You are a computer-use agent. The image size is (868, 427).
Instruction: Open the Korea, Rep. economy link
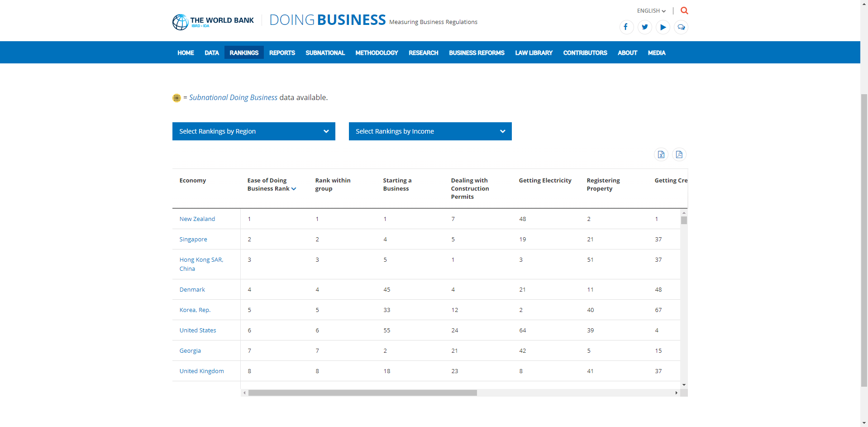pos(195,310)
